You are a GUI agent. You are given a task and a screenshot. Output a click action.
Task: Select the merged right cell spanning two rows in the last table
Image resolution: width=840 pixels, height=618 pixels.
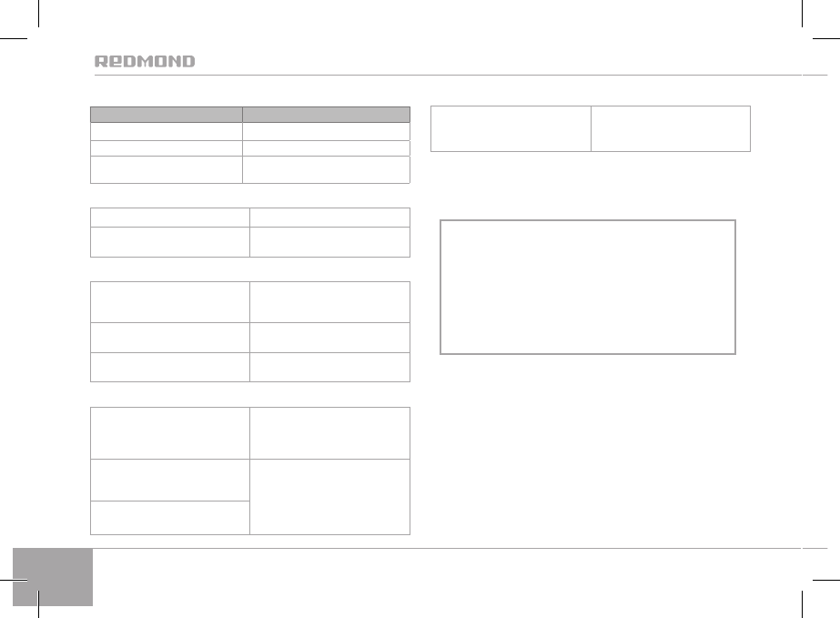coord(329,496)
